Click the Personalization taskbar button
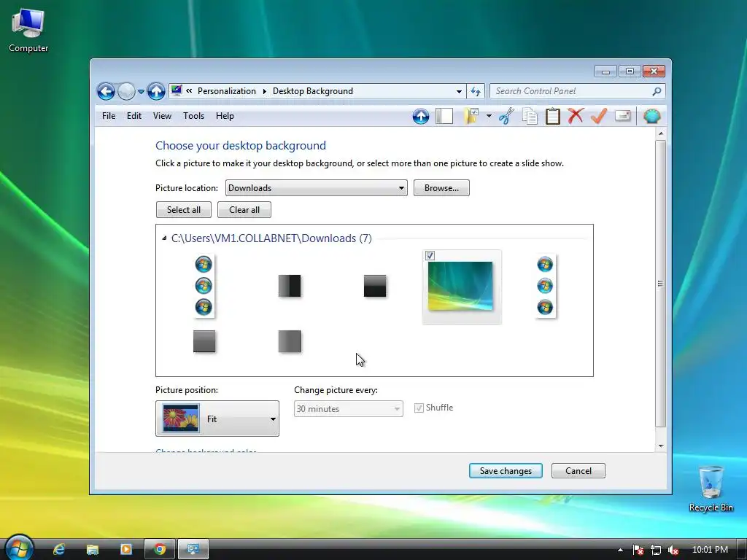Viewport: 747px width, 560px height. pos(193,550)
